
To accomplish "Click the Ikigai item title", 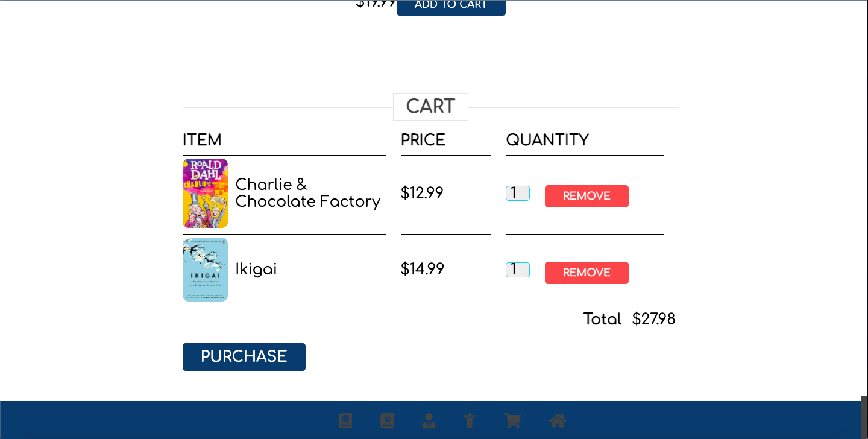I will pyautogui.click(x=256, y=270).
